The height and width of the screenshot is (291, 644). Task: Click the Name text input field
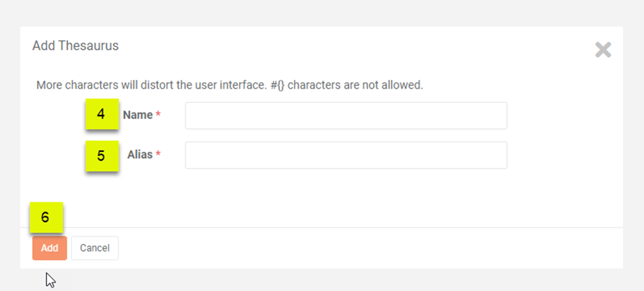click(345, 116)
